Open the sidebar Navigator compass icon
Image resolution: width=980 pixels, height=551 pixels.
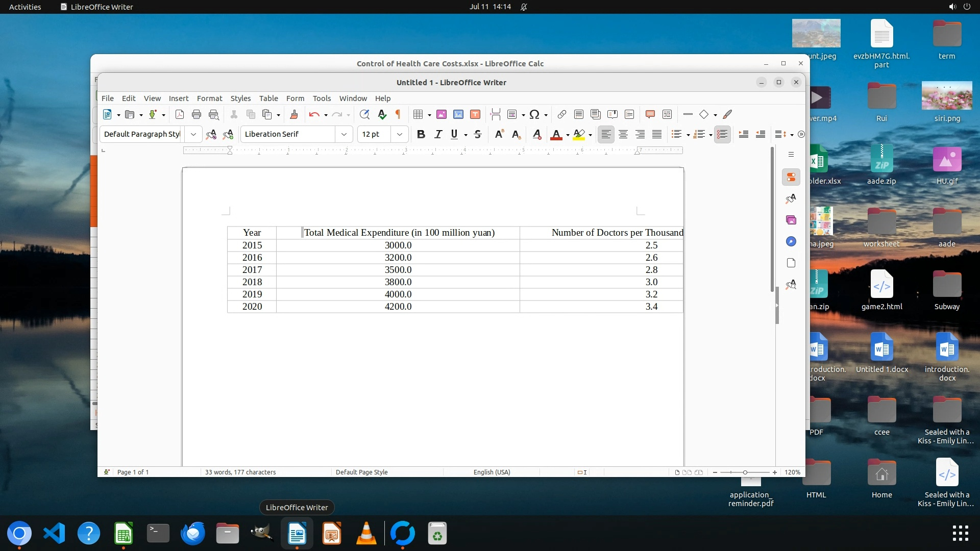(791, 241)
